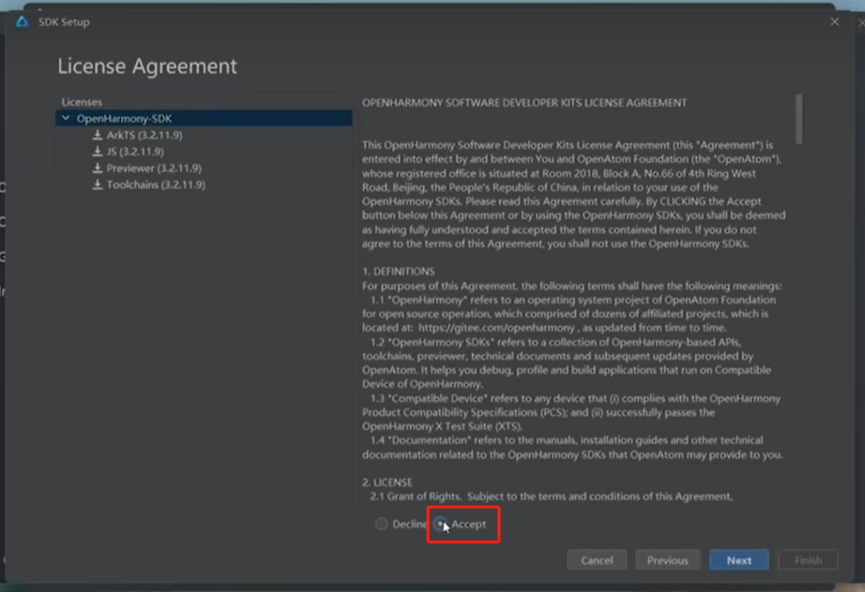865x592 pixels.
Task: Close the SDK Setup dialog
Action: pyautogui.click(x=835, y=22)
